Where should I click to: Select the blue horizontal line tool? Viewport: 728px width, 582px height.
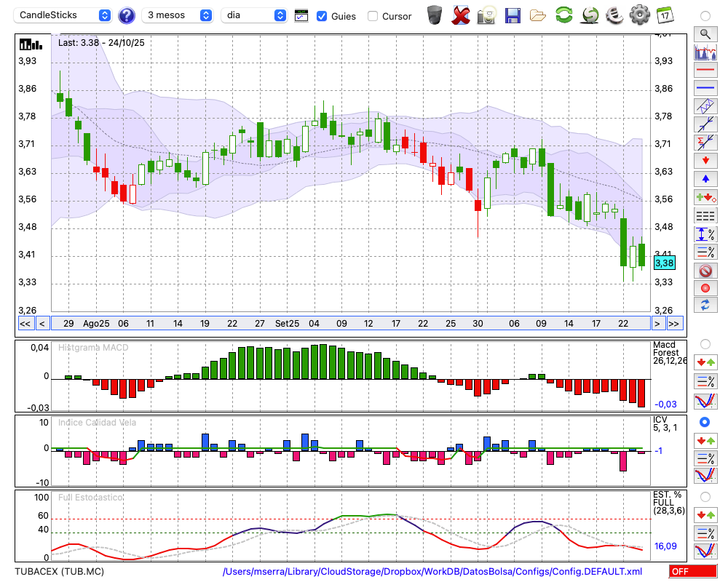705,88
